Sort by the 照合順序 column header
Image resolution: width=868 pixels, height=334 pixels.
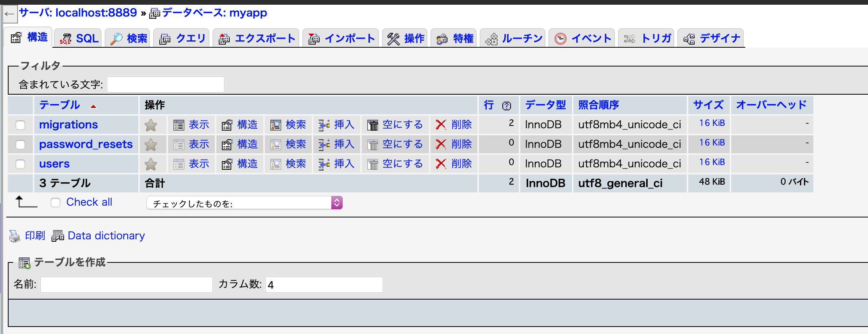598,105
